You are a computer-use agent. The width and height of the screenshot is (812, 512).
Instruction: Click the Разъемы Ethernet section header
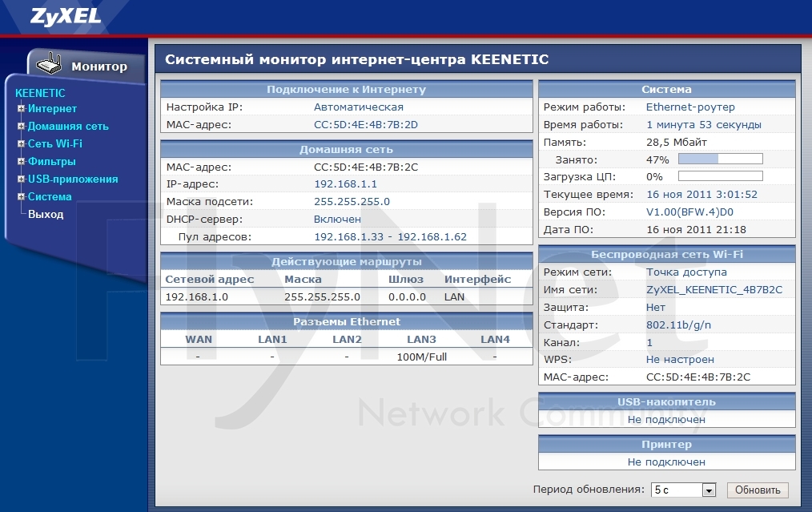[347, 322]
